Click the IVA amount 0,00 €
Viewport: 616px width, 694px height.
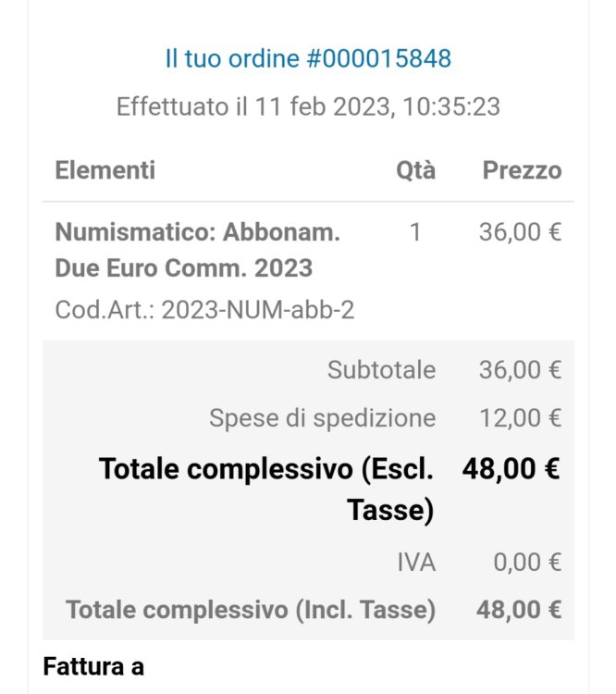pyautogui.click(x=526, y=562)
